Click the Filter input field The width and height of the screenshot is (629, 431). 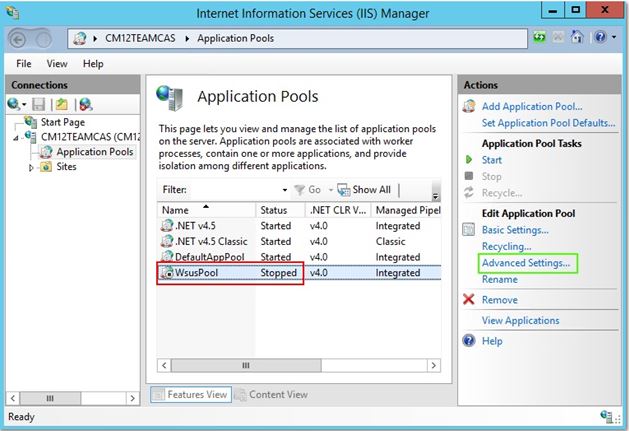pos(235,190)
